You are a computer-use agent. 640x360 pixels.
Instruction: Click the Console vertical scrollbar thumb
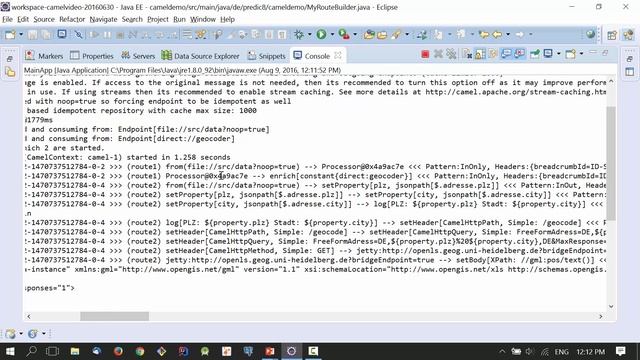click(x=611, y=163)
